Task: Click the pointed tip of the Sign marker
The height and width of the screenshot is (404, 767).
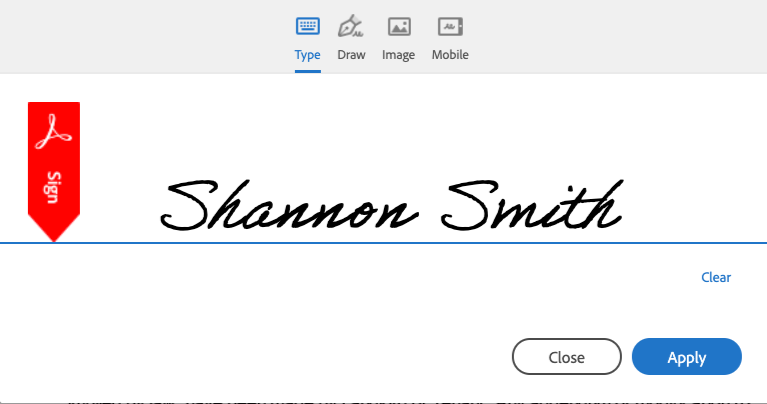Action: coord(54,232)
